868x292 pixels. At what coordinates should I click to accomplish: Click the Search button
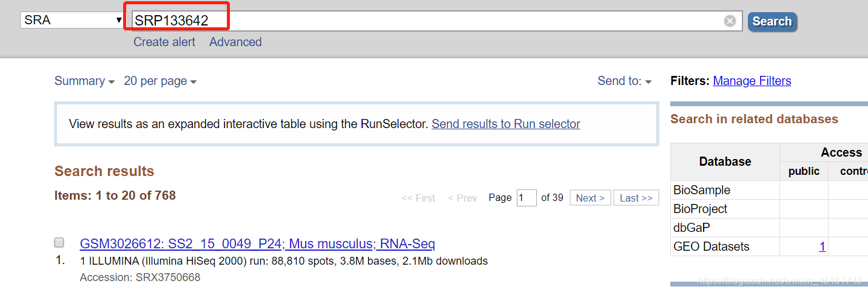point(772,21)
